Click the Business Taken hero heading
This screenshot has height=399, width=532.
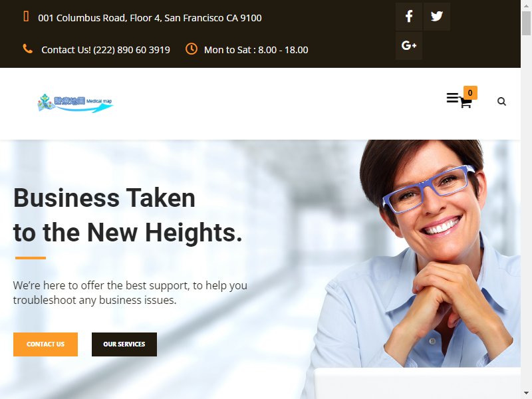tap(128, 215)
